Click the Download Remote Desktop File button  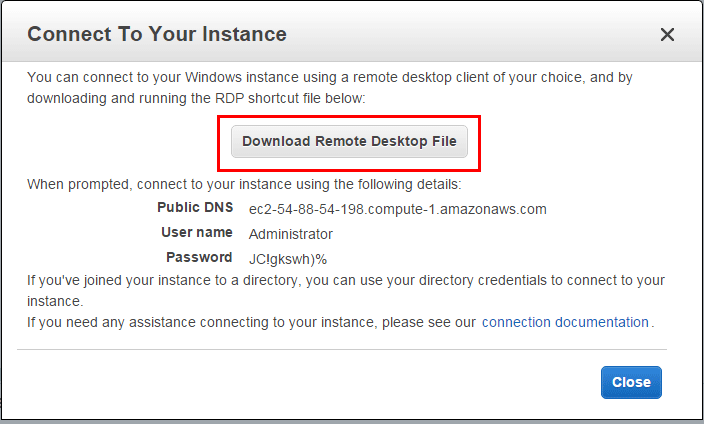[349, 142]
